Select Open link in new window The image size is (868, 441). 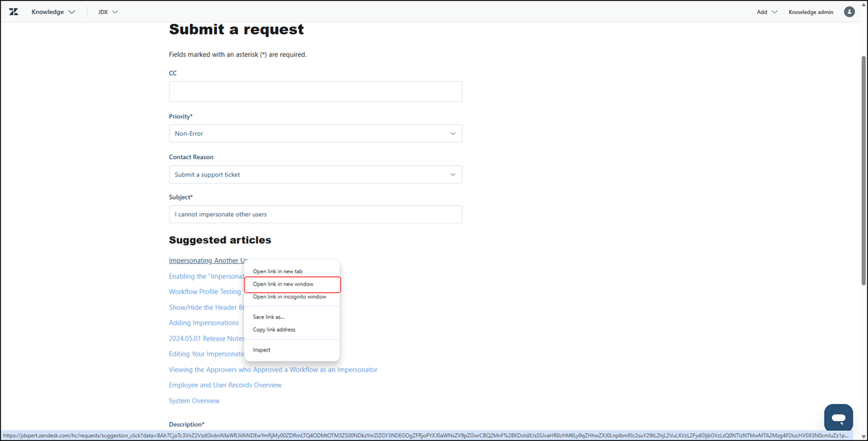click(x=283, y=284)
